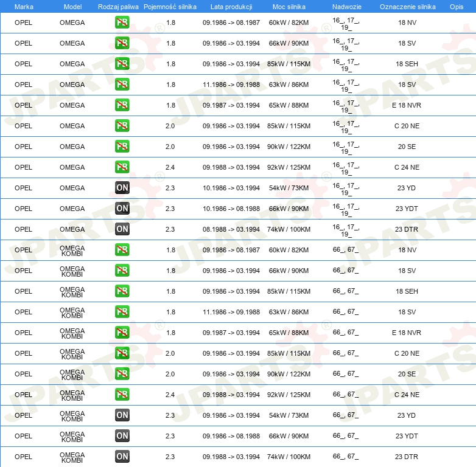Click petrol icon for OMEGA 18 SEH

point(122,64)
